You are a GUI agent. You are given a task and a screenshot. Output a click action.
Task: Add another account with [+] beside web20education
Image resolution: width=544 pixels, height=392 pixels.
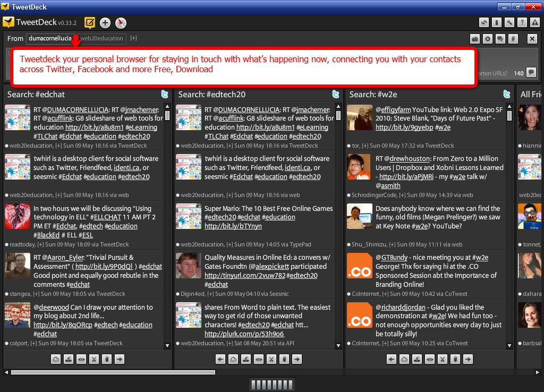click(x=133, y=38)
